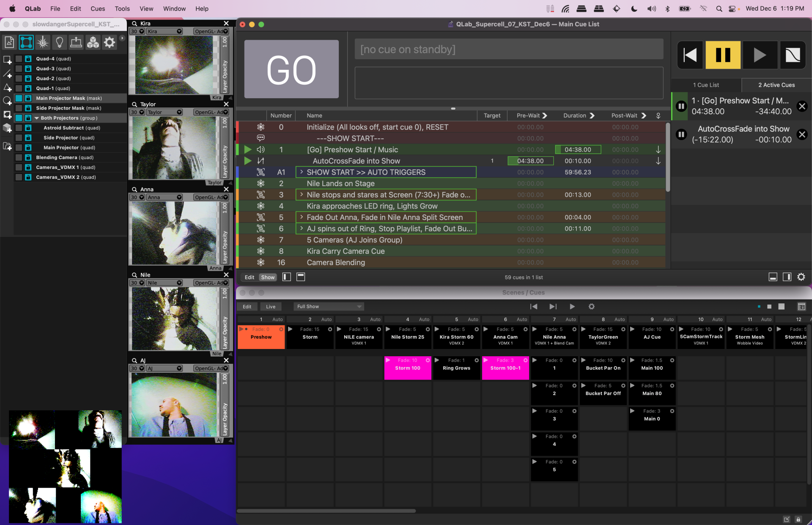Screen dimensions: 812x525
Task: Switch the cue list to Show mode
Action: point(267,277)
